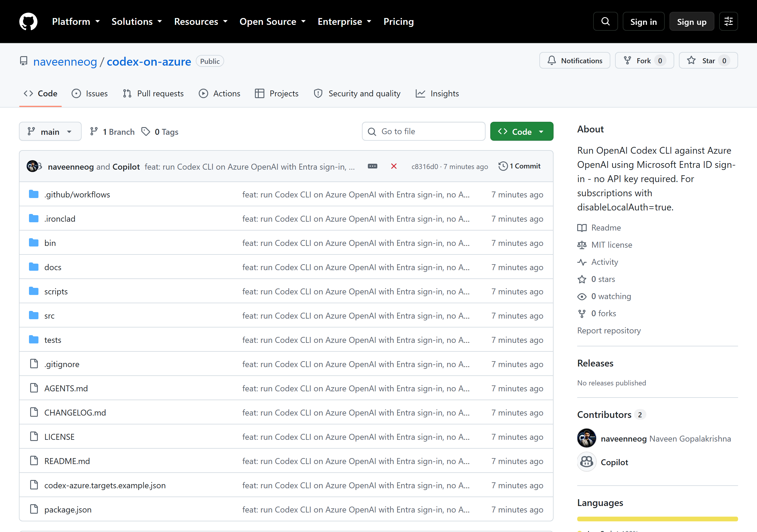The image size is (757, 532).
Task: Switch to the Pull requests tab
Action: tap(153, 94)
